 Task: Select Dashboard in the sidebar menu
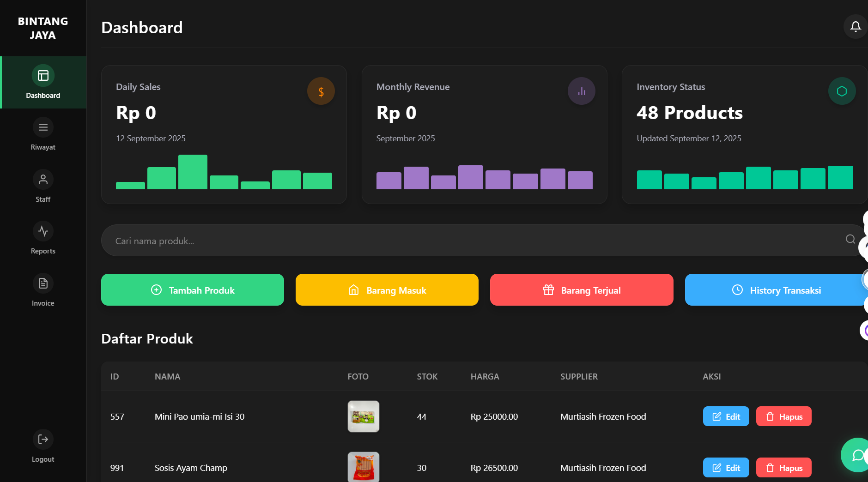tap(43, 83)
